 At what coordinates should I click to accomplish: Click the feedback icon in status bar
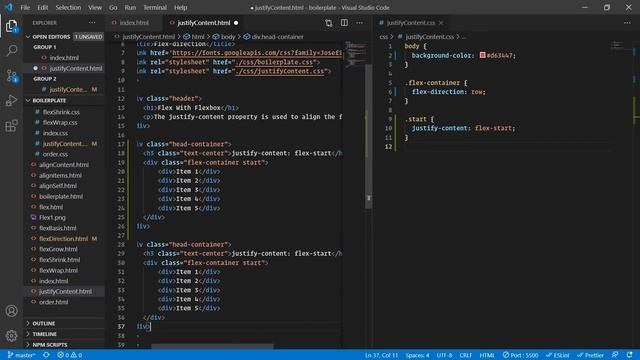tap(615, 355)
